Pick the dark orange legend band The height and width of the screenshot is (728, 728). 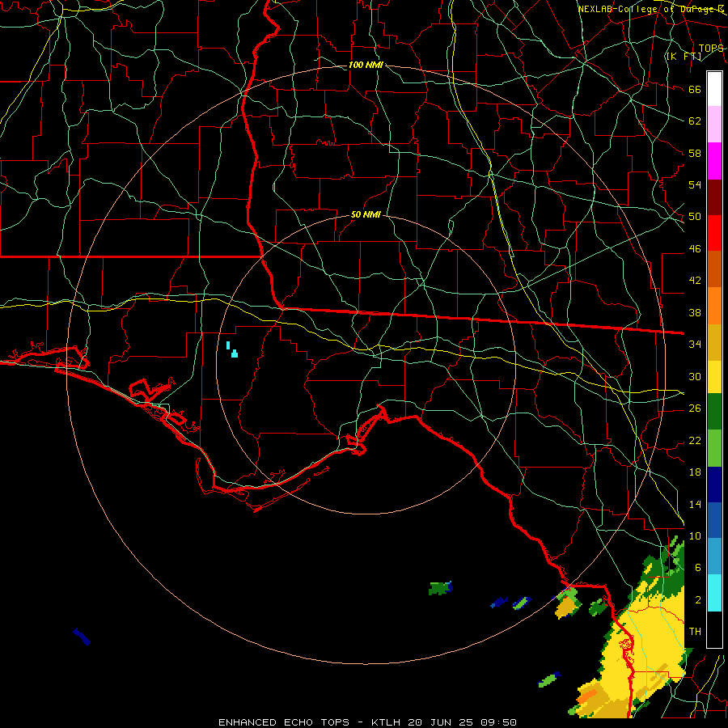tap(714, 269)
